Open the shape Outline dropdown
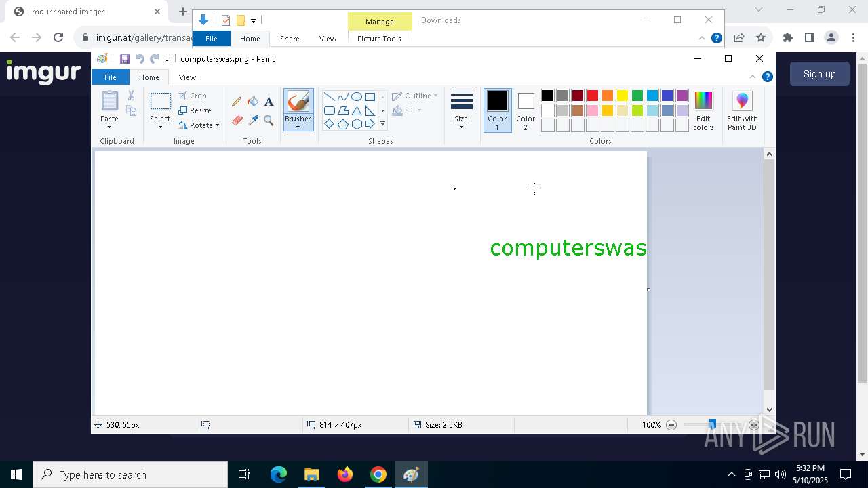 [415, 96]
